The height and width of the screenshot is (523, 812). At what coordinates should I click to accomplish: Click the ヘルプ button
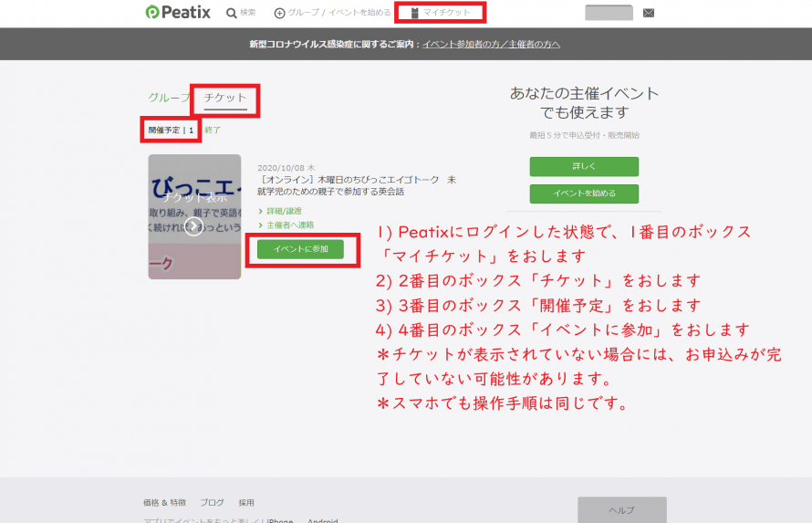[622, 510]
